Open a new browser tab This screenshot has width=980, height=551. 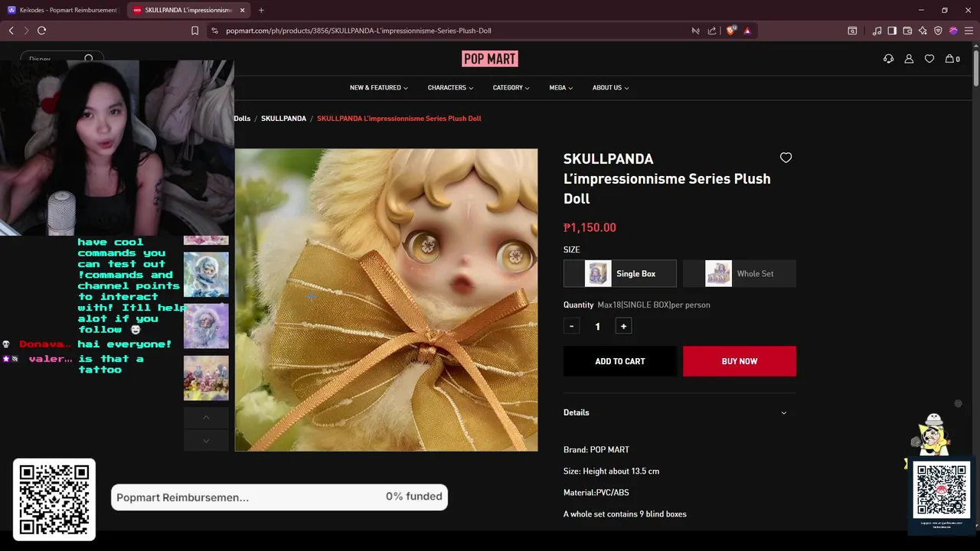(x=261, y=10)
